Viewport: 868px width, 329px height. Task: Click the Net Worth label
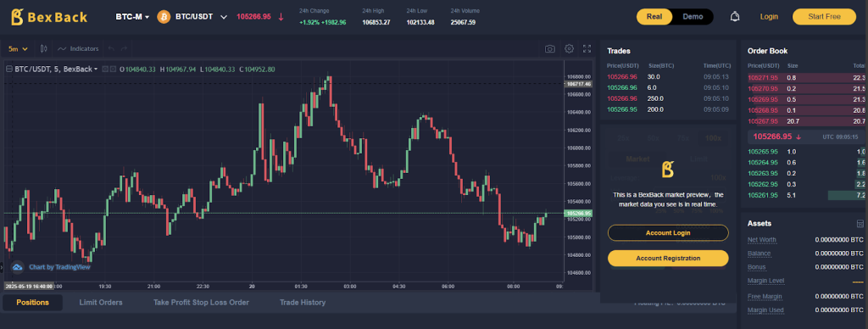click(x=762, y=240)
